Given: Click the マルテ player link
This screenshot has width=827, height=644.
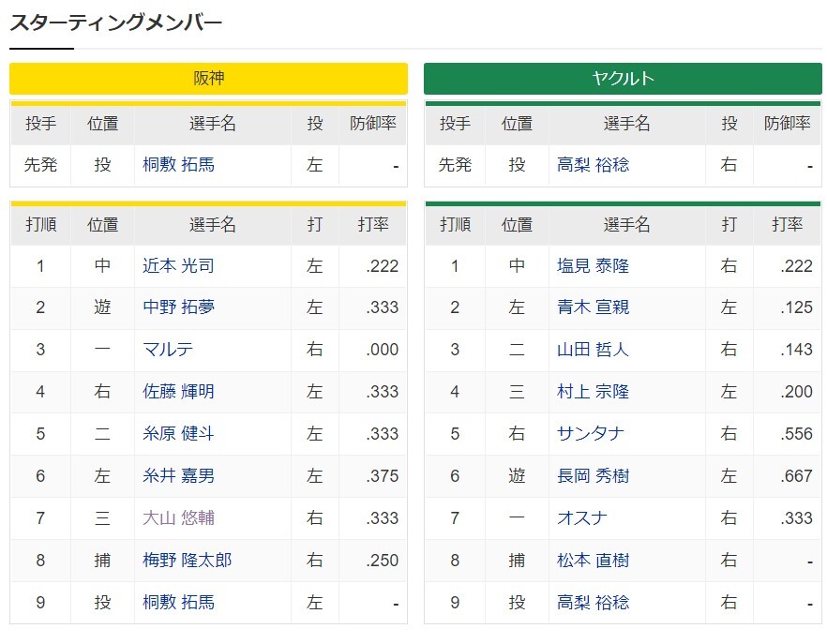Looking at the screenshot, I should tap(168, 349).
